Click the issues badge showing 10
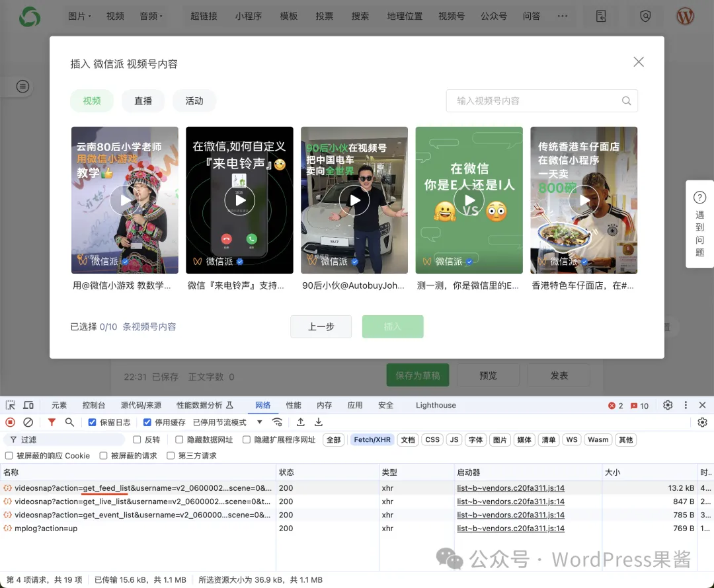The image size is (714, 588). pyautogui.click(x=640, y=406)
